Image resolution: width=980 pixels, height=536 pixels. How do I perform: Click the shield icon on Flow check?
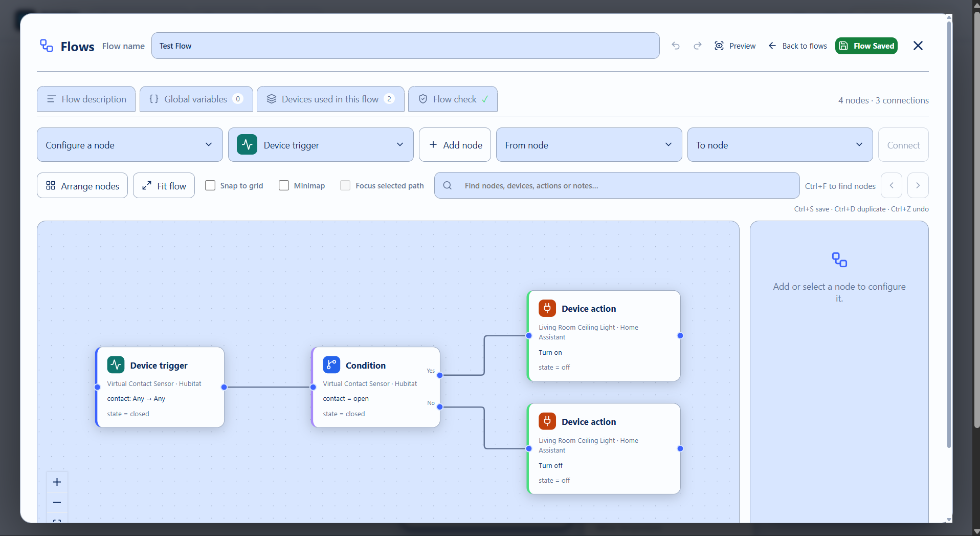click(x=423, y=99)
